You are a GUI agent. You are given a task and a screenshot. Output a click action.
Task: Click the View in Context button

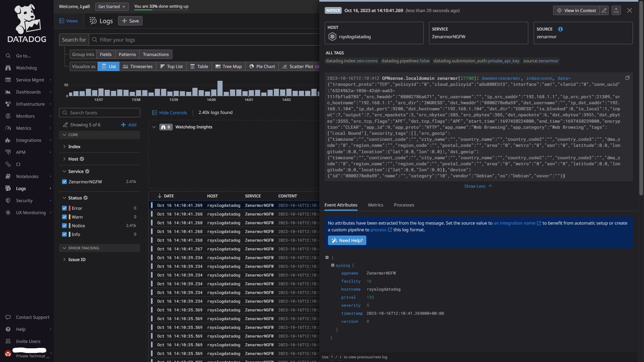click(576, 10)
